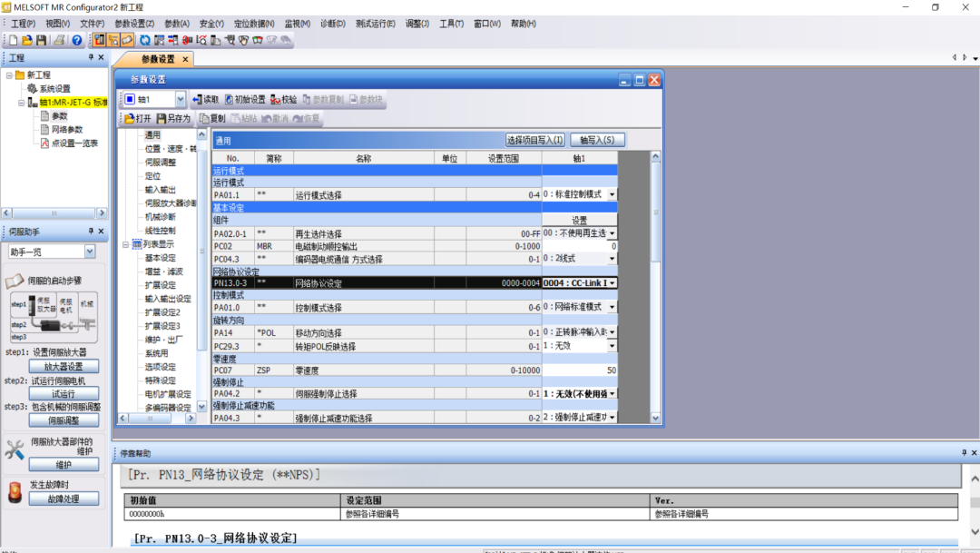Image resolution: width=980 pixels, height=553 pixels.
Task: Click the red ring amplifier toolbar icon
Action: [x=187, y=40]
